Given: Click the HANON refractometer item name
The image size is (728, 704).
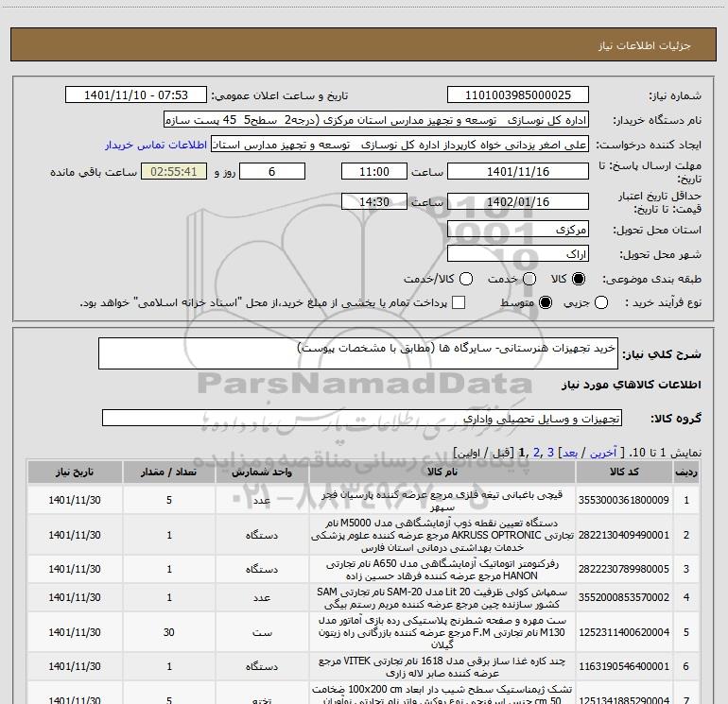Looking at the screenshot, I should pos(442,570).
